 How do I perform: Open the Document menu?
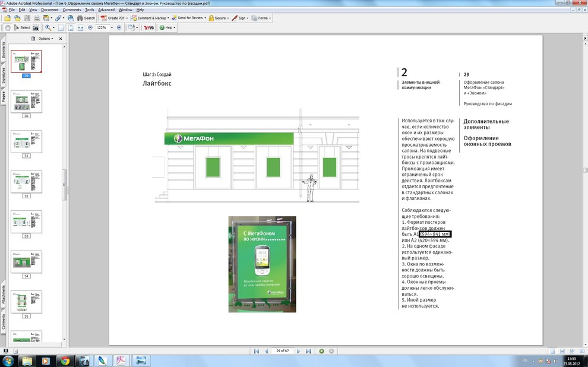click(50, 10)
